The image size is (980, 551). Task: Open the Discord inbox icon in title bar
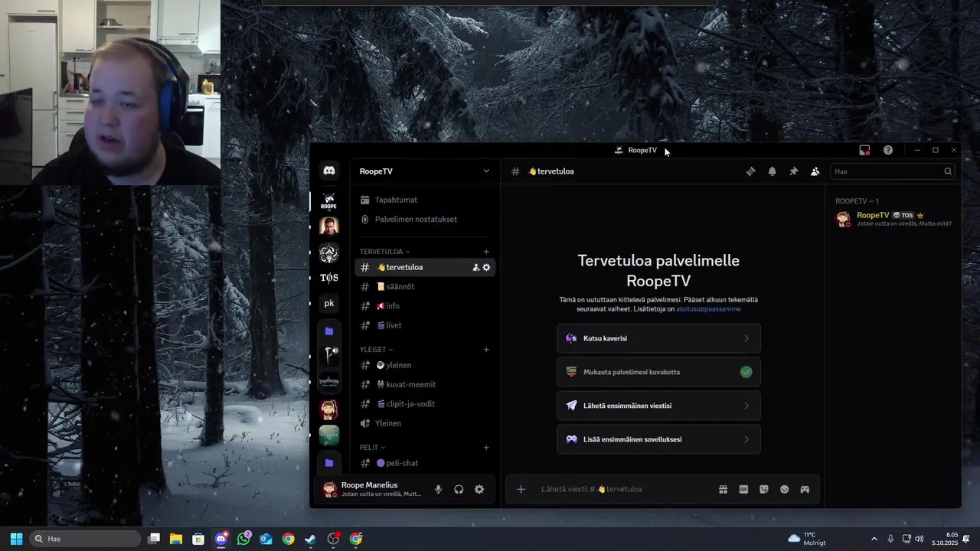coord(864,150)
